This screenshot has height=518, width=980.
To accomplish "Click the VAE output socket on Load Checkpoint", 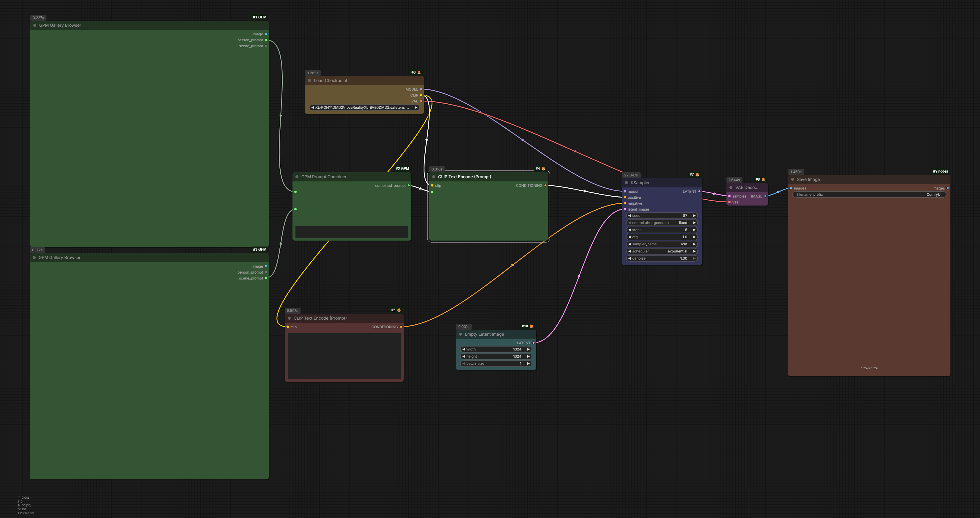I will click(x=421, y=101).
